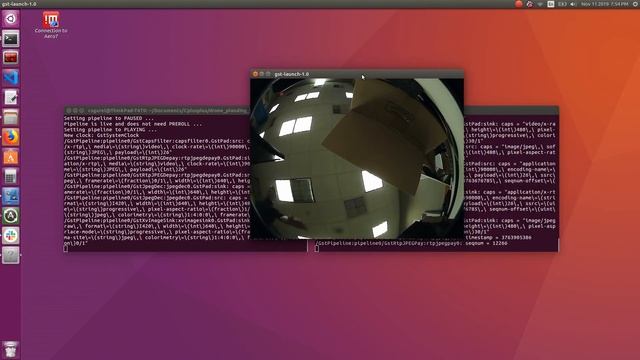Launch the Calculator app
640x360 pixels.
point(11,176)
